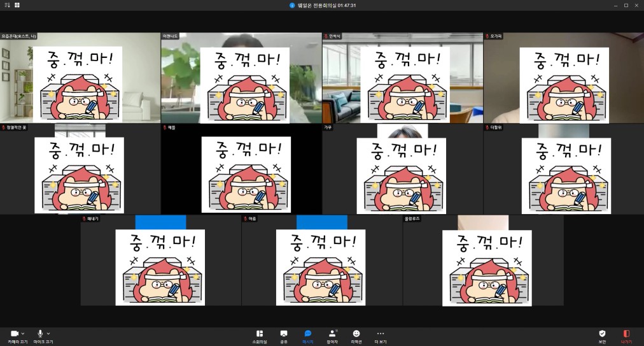Open breakout rooms (소회의실)
Viewport: 644px width, 346px height.
[x=260, y=336]
